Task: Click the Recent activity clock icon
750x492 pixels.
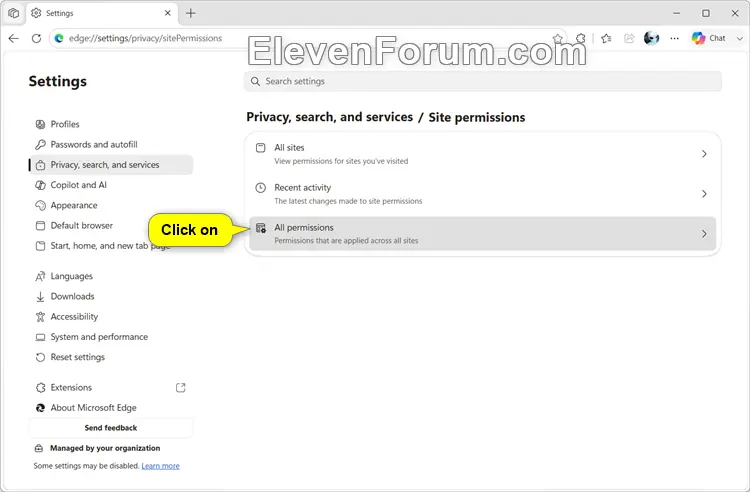Action: tap(261, 187)
